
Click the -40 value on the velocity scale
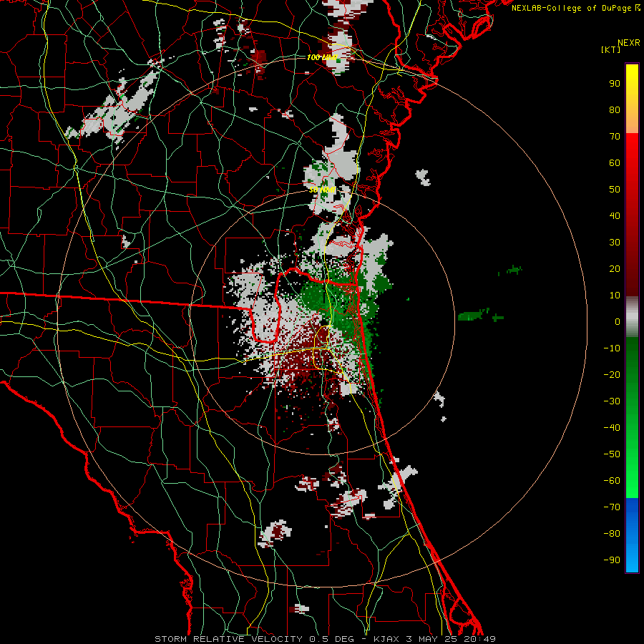tap(612, 428)
